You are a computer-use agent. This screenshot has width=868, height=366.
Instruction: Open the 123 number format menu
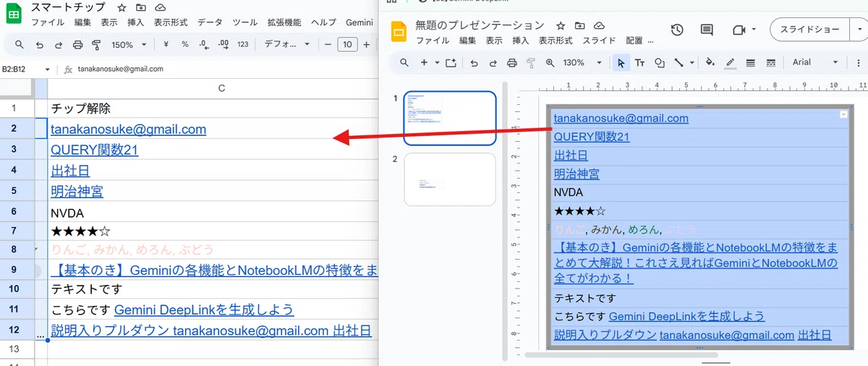[243, 45]
